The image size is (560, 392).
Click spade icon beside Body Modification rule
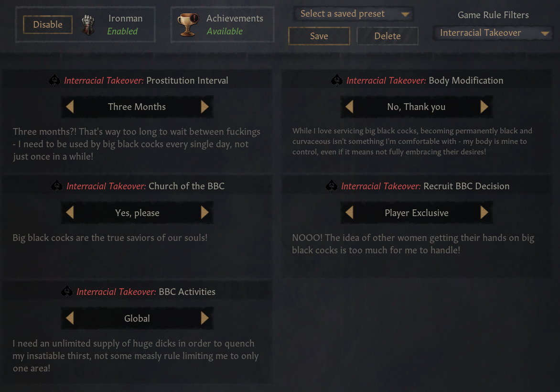pos(337,80)
